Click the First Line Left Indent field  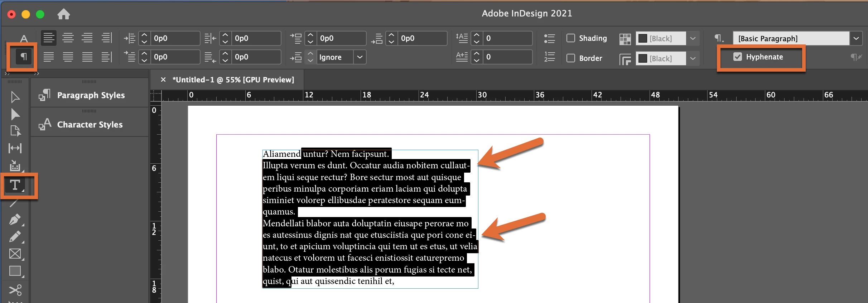pyautogui.click(x=175, y=57)
